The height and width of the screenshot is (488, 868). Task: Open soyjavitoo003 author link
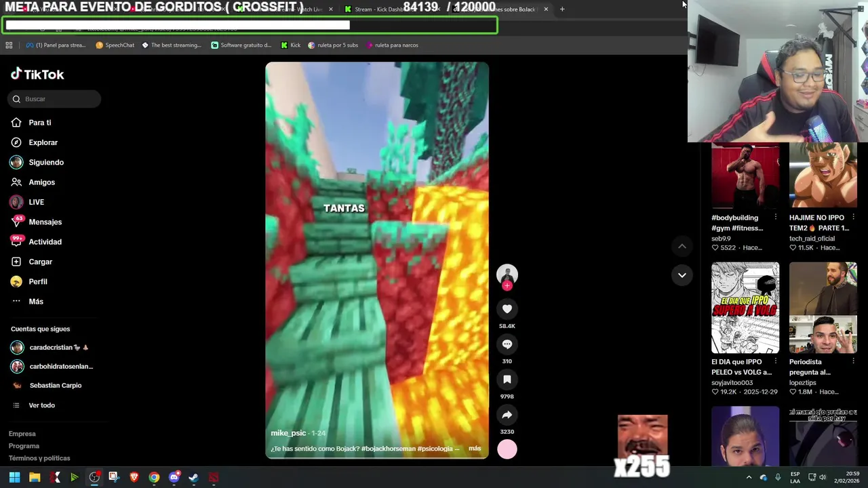tap(732, 383)
